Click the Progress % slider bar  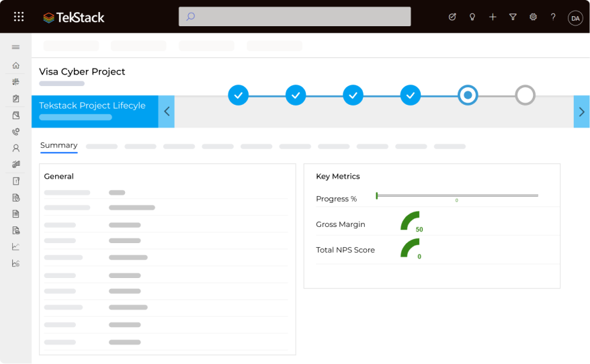click(x=457, y=195)
